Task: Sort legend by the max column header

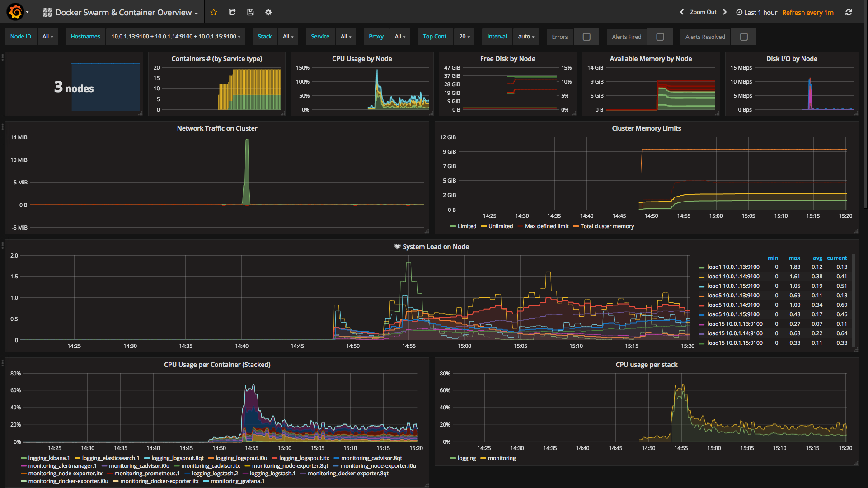Action: click(794, 258)
